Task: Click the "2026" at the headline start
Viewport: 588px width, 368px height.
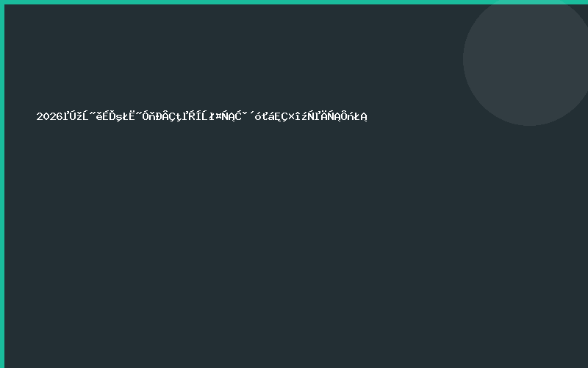Action: click(x=49, y=116)
